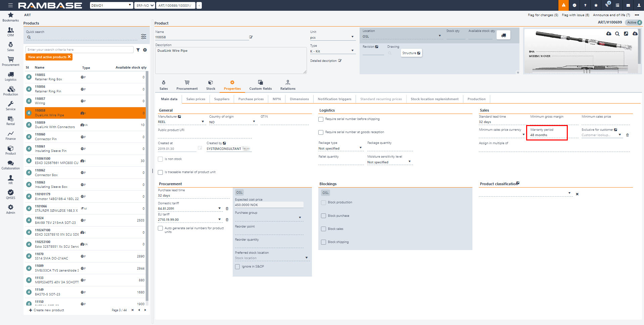644x325 pixels.
Task: Delete the Domestic tariff with trash icon
Action: click(227, 209)
